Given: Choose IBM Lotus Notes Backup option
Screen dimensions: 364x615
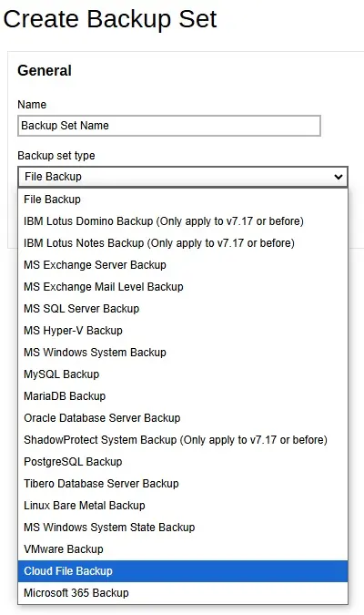Looking at the screenshot, I should coord(183,243).
